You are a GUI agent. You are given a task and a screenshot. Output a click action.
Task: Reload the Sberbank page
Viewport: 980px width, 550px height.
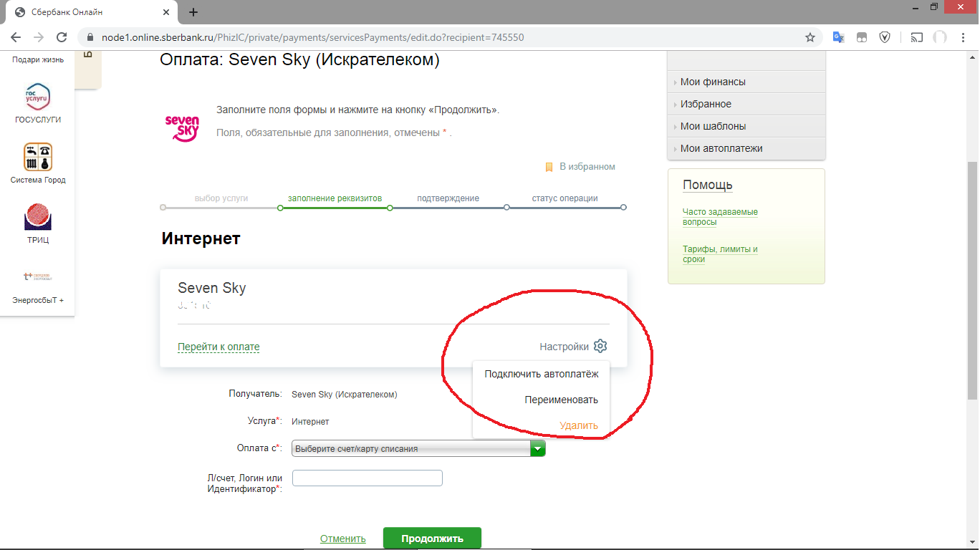click(62, 37)
